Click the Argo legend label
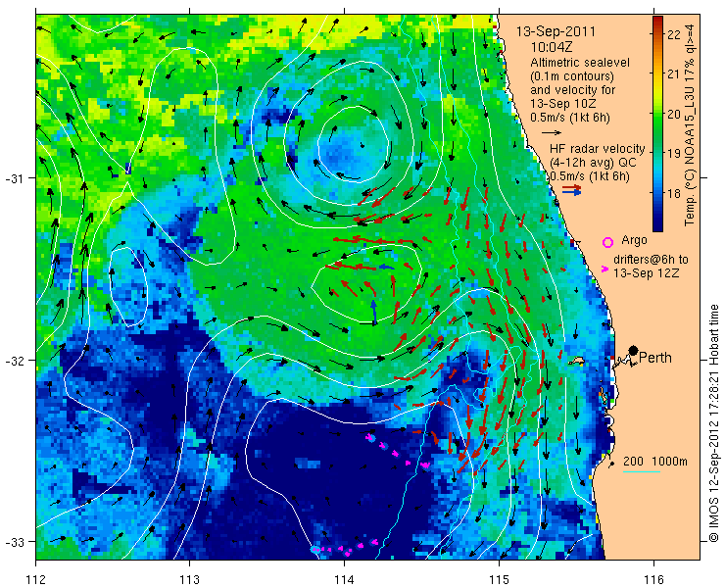Screen dimensions: 725x588 [x=634, y=240]
